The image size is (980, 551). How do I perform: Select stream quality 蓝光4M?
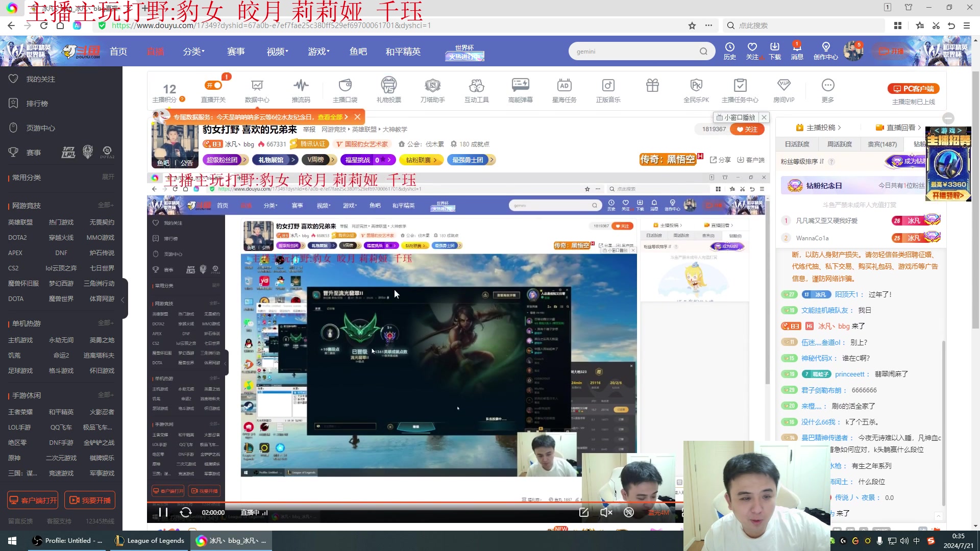[658, 513]
